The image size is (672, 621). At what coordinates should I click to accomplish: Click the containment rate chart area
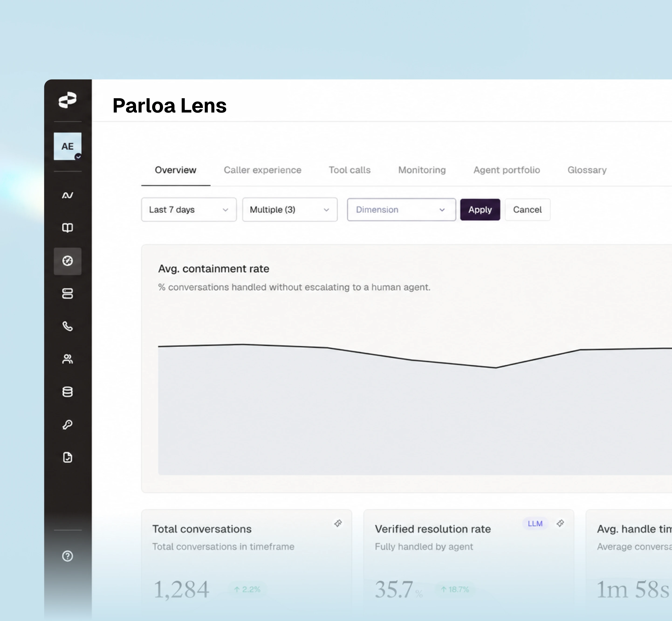click(x=415, y=410)
